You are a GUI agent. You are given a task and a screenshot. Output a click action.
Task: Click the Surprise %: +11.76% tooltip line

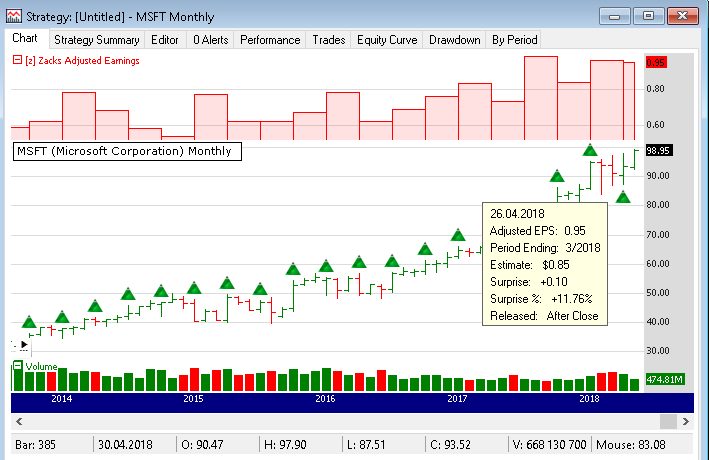[541, 299]
